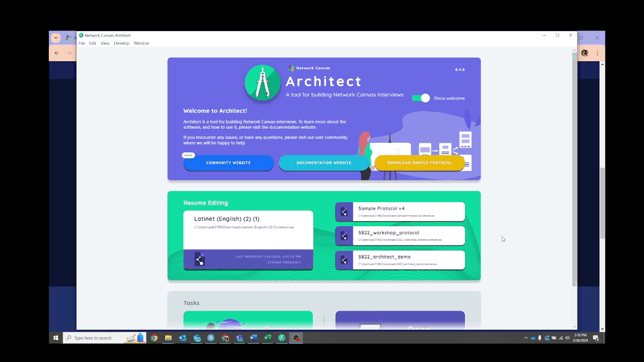Click the Download Sample Protocol button

pos(419,163)
